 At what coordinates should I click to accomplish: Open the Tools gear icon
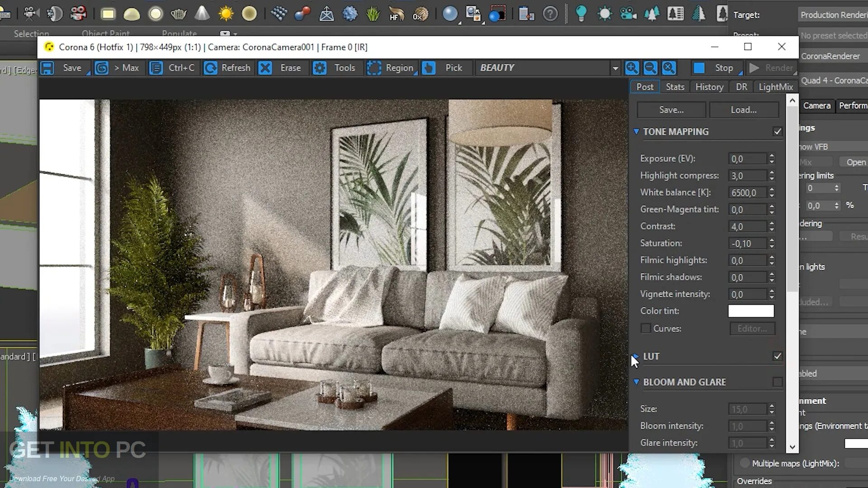tap(320, 68)
